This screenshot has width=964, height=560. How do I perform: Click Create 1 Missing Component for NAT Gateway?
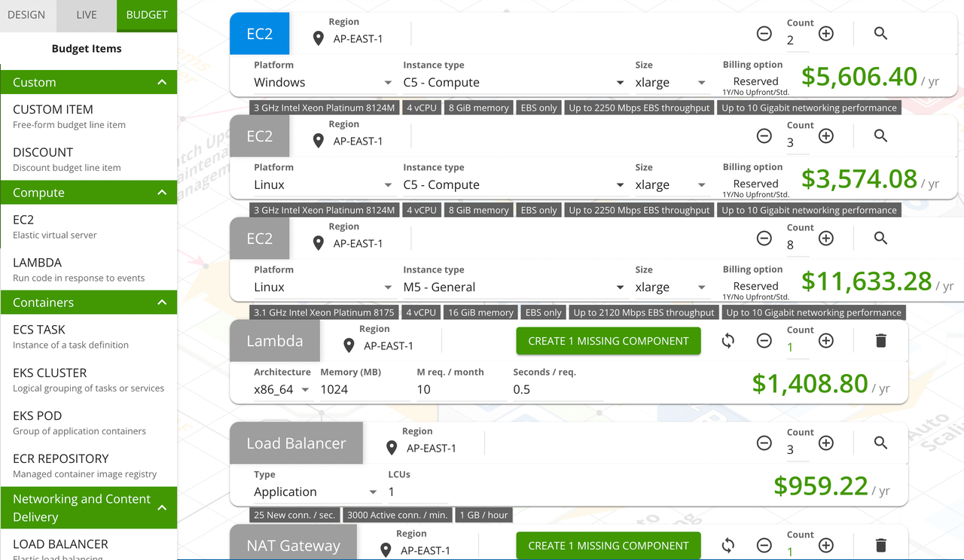(609, 546)
